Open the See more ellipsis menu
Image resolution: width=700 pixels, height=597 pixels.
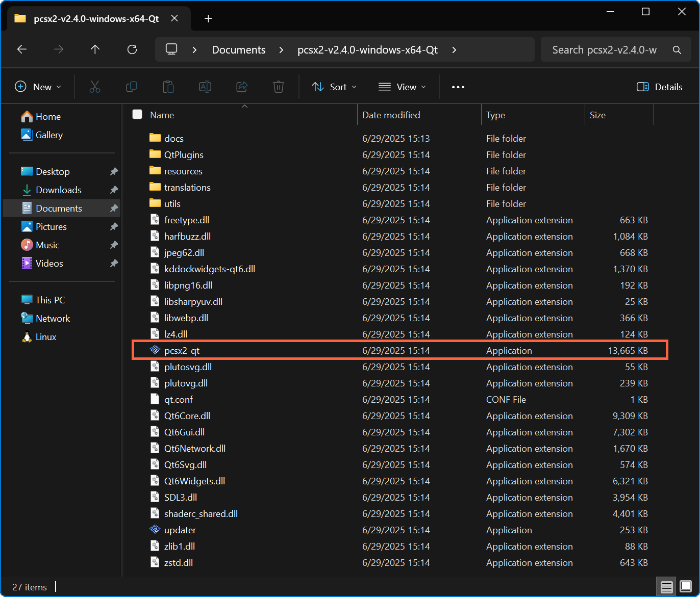pos(458,87)
